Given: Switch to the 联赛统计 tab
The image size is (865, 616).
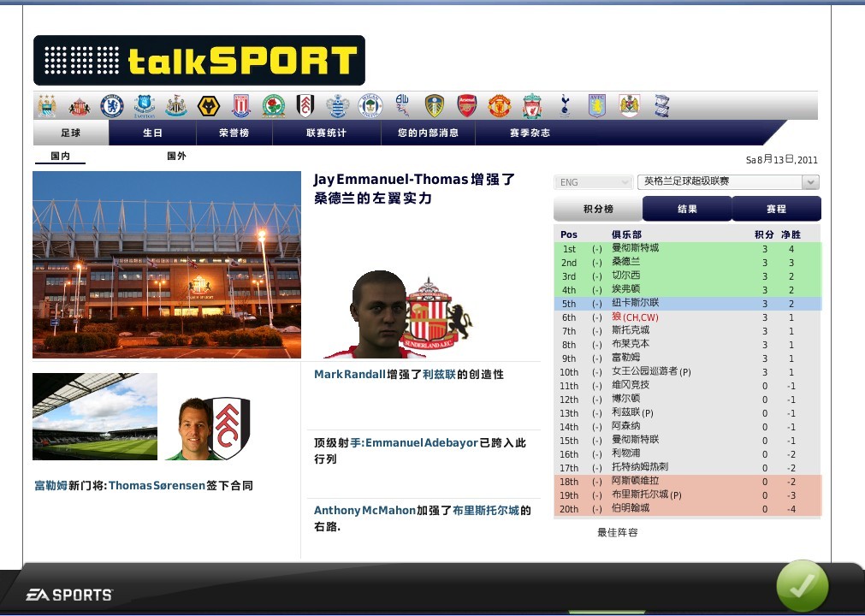Looking at the screenshot, I should [327, 133].
